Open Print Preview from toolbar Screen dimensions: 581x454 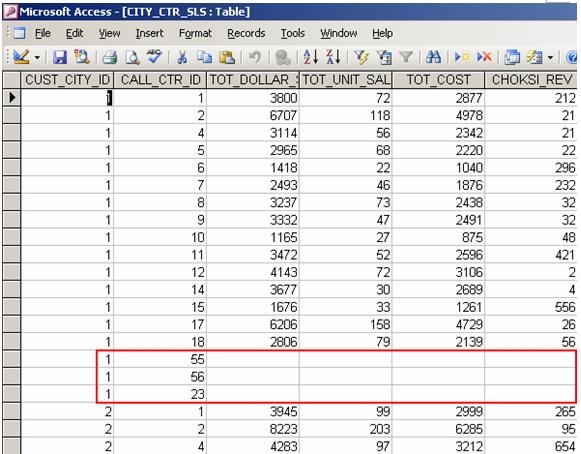(132, 57)
